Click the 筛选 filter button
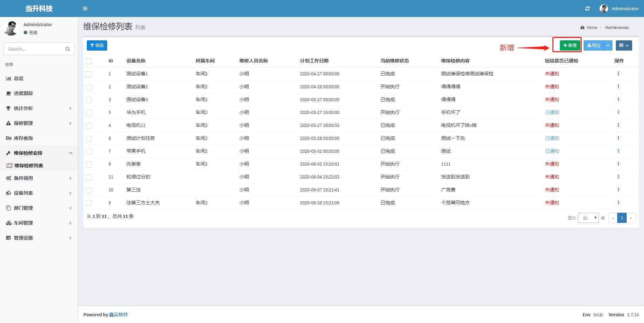This screenshot has width=644, height=323. tap(97, 45)
